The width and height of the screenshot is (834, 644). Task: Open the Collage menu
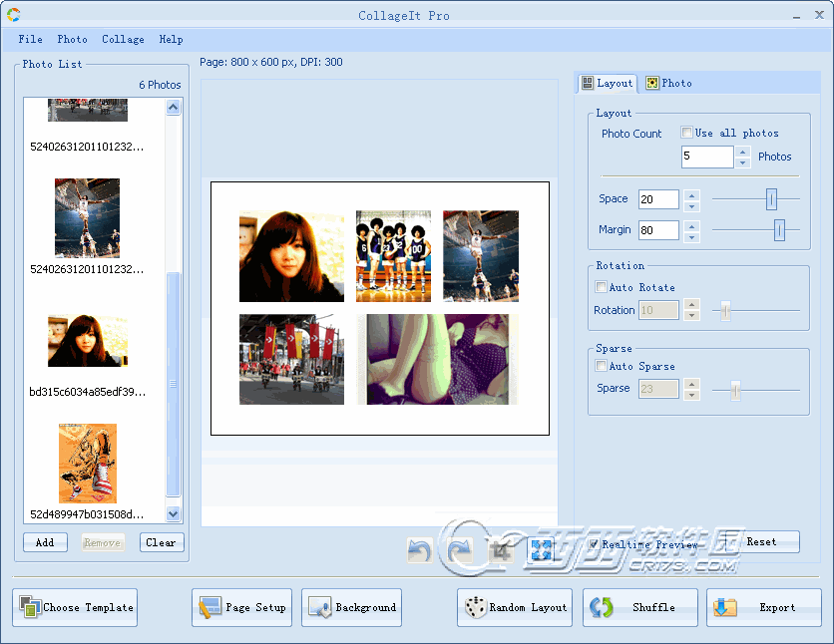123,39
